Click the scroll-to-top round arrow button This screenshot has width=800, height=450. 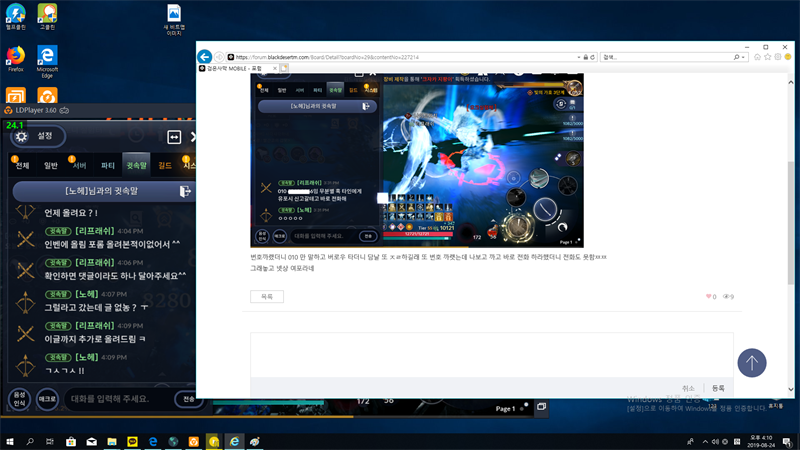[x=752, y=363]
